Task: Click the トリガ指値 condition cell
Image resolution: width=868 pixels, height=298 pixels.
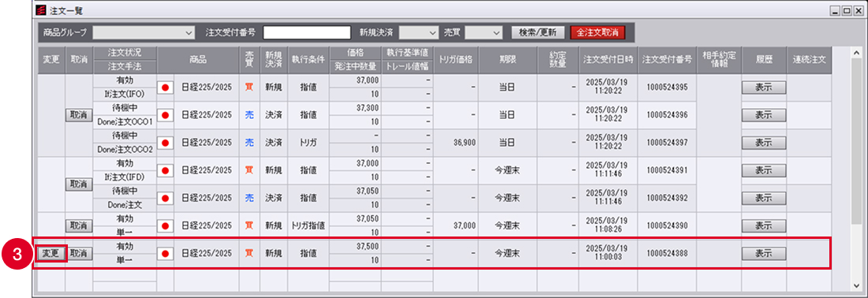Action: pos(309,225)
